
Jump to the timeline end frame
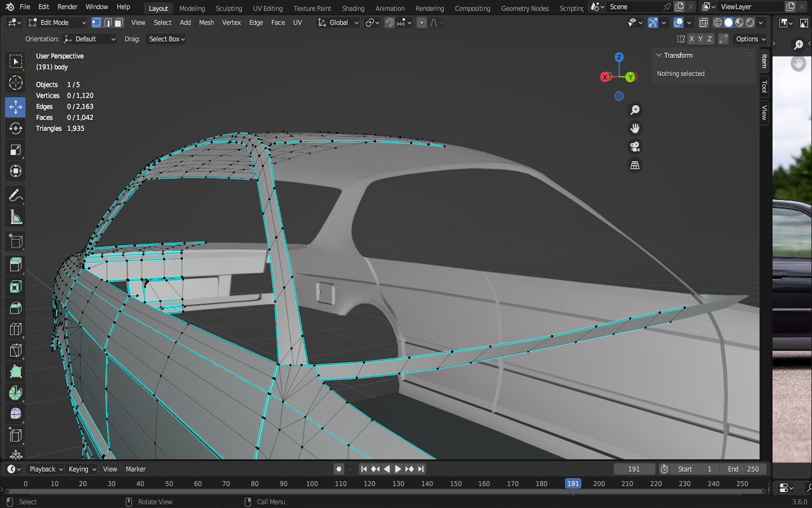pyautogui.click(x=421, y=469)
